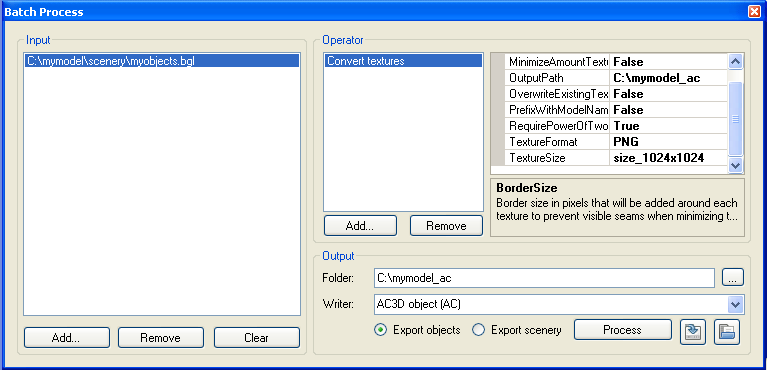Viewport: 767px width, 370px height.
Task: Open the output folder browse button
Action: click(733, 278)
